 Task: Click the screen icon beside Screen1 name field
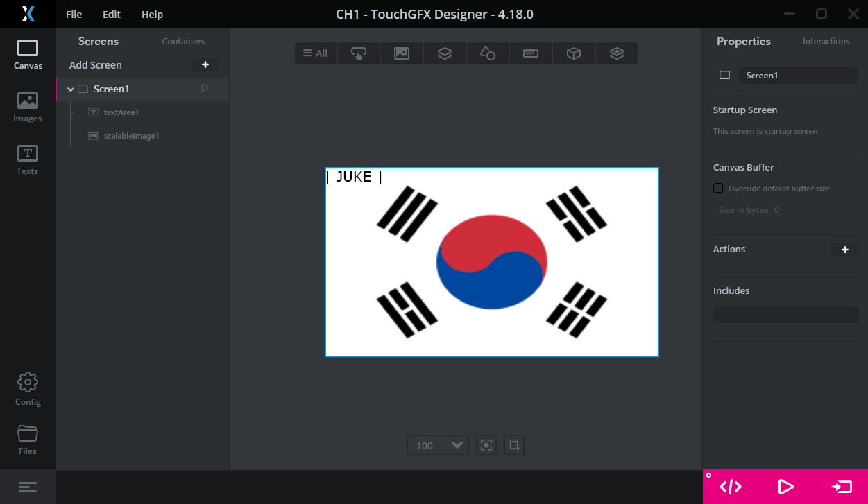(724, 76)
